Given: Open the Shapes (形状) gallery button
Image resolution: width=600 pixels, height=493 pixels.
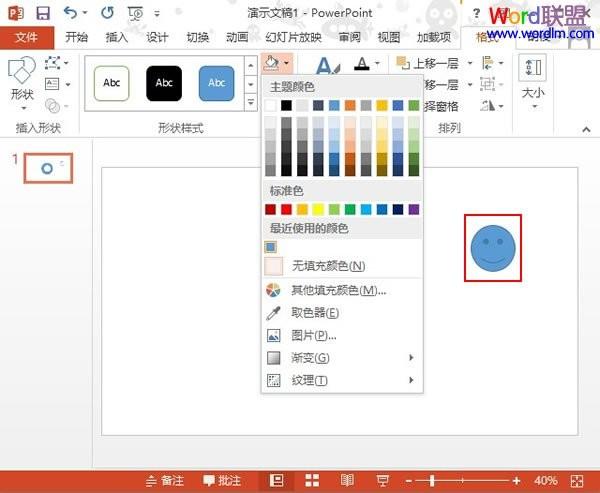Looking at the screenshot, I should (22, 83).
